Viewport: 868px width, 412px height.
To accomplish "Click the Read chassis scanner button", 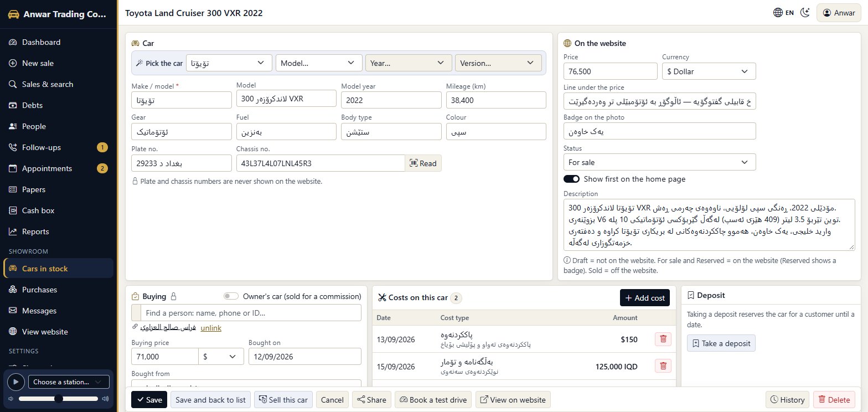I will pos(423,163).
